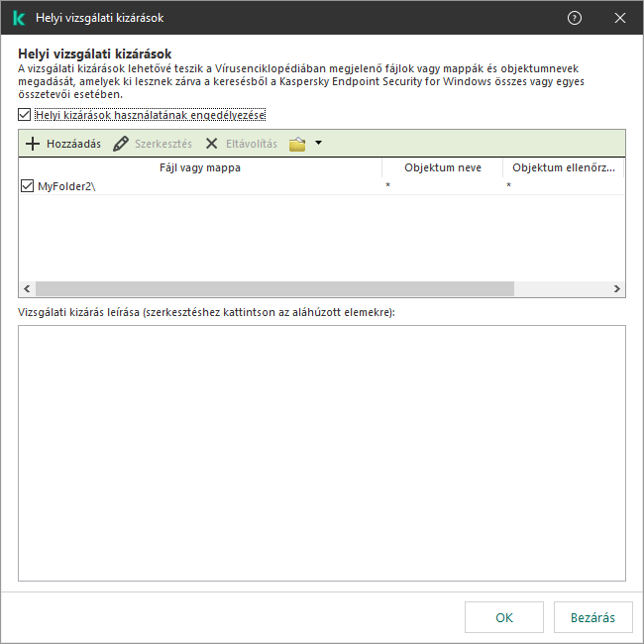Uncheck the MyFolder2\ row checkbox
This screenshot has height=644, width=644.
[27, 186]
